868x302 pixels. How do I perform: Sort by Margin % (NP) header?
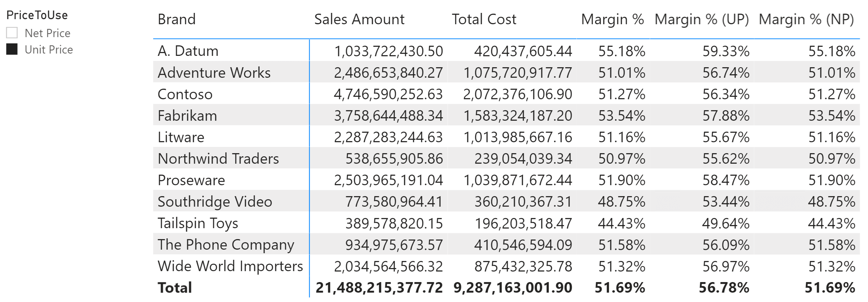(807, 19)
